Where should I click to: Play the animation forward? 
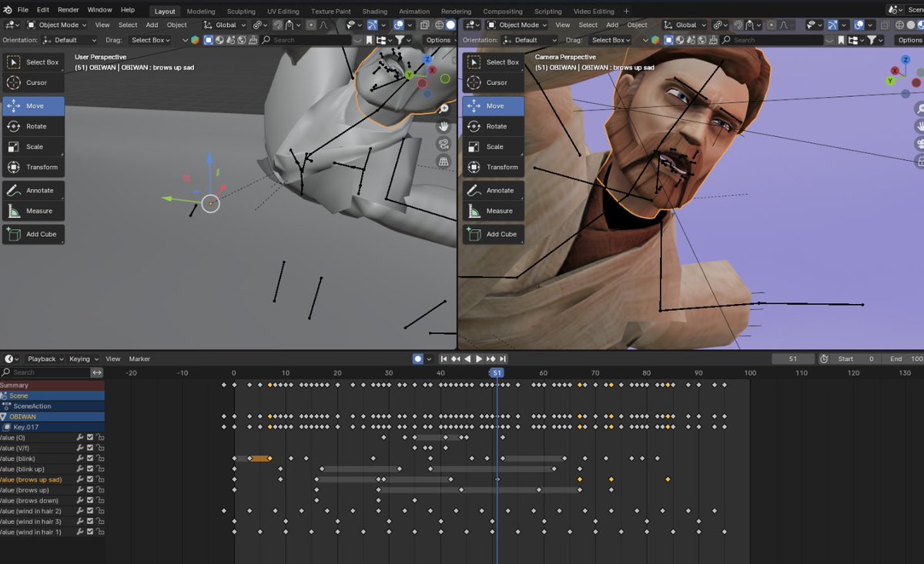coord(479,359)
